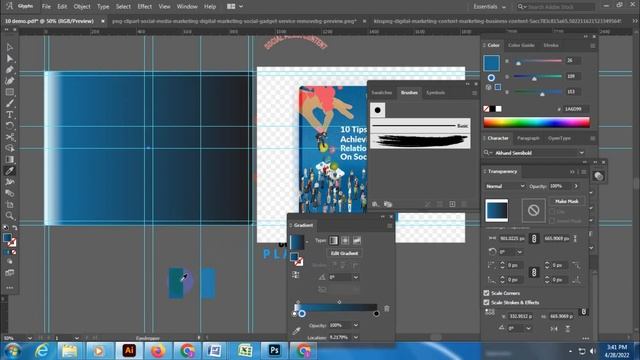Open the Window menu
Screen dimensions: 640x360
(187, 7)
